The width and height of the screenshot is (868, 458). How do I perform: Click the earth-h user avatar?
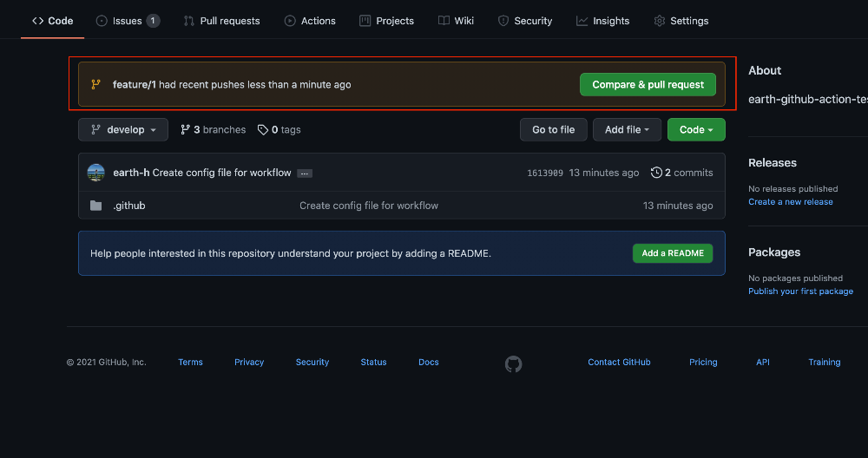[96, 173]
